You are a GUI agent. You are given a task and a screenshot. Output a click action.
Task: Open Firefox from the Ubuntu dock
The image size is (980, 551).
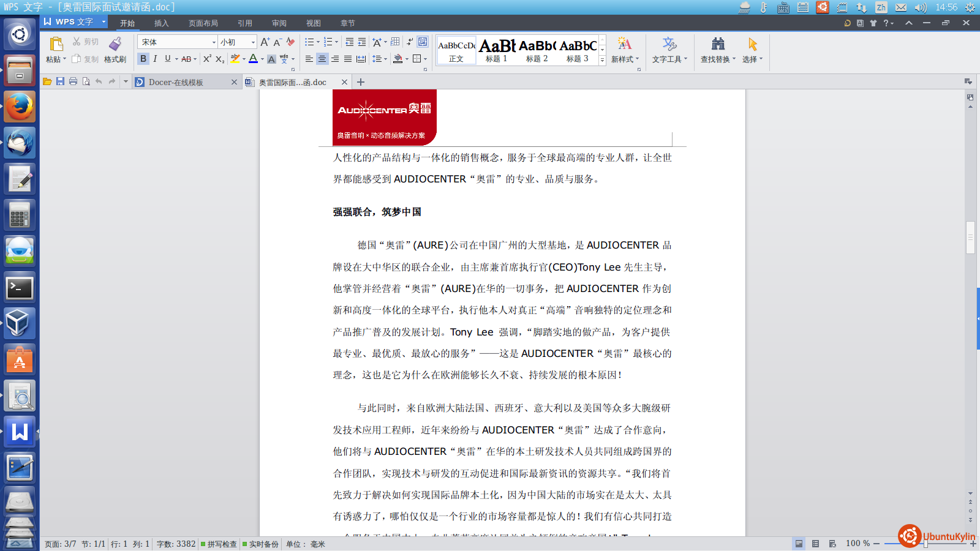pos(20,107)
